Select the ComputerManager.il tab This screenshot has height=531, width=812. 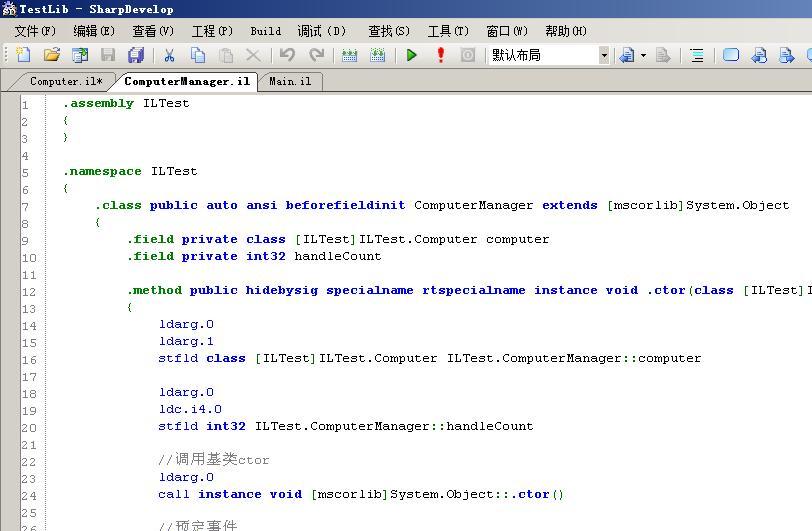click(x=187, y=81)
